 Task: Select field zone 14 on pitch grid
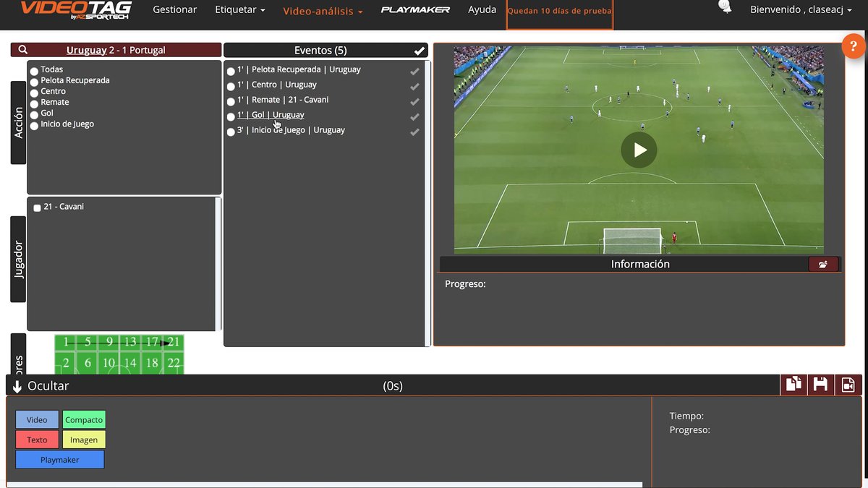pyautogui.click(x=130, y=364)
